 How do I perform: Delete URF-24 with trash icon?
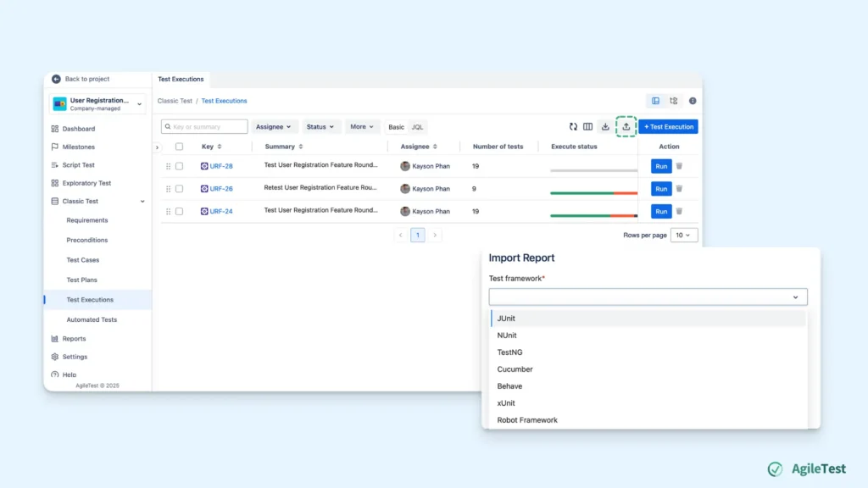pyautogui.click(x=679, y=211)
